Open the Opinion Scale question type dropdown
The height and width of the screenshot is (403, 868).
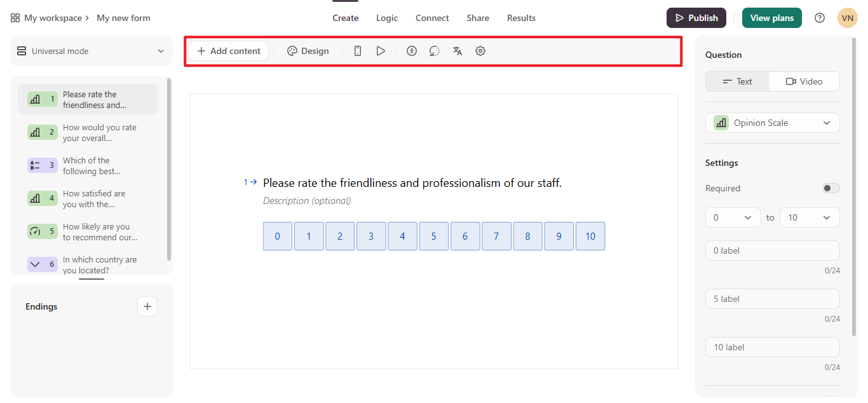point(772,122)
